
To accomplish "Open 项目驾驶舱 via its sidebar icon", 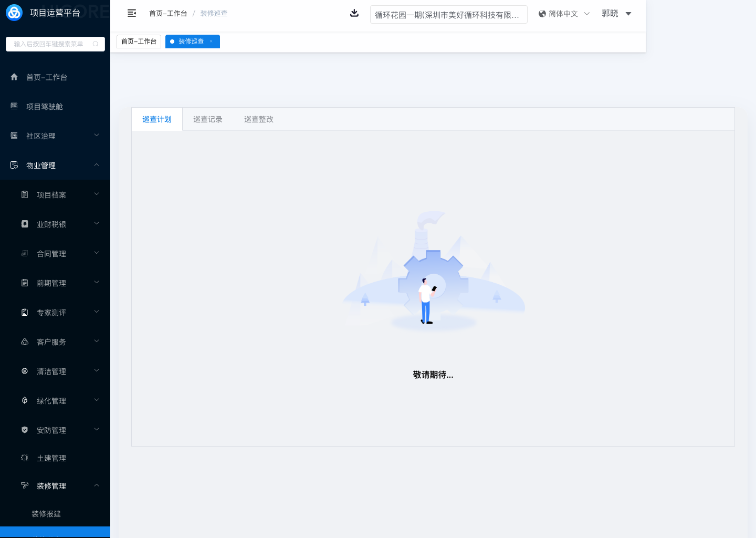I will [14, 106].
